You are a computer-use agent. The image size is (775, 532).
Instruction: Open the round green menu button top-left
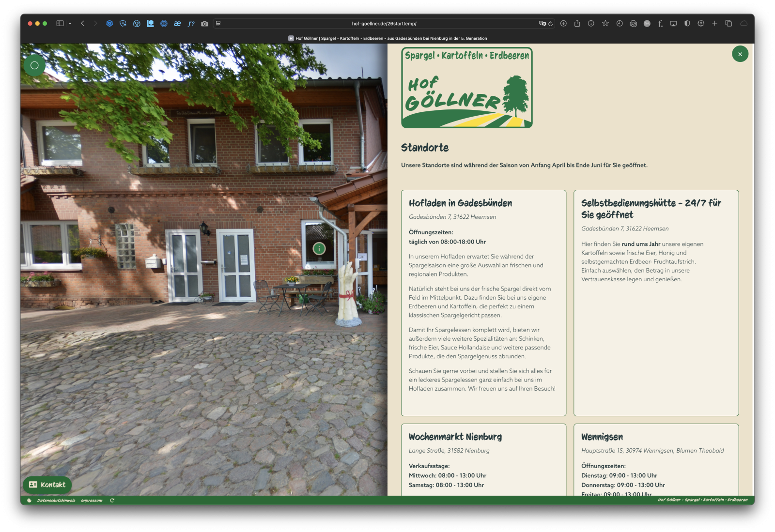coord(34,65)
